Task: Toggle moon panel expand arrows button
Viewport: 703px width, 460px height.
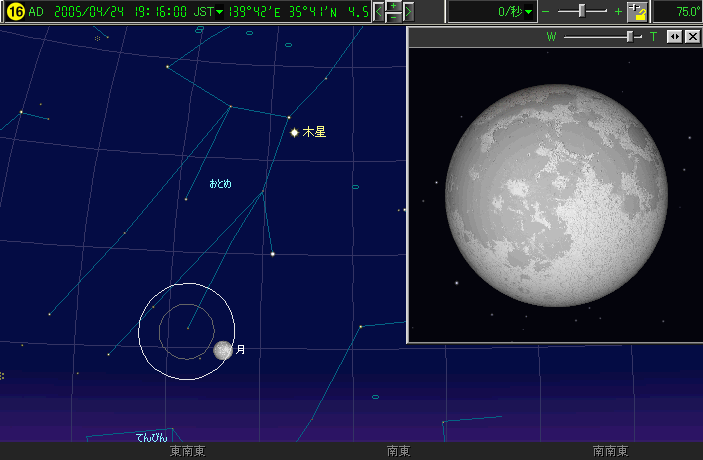Action: pyautogui.click(x=674, y=36)
